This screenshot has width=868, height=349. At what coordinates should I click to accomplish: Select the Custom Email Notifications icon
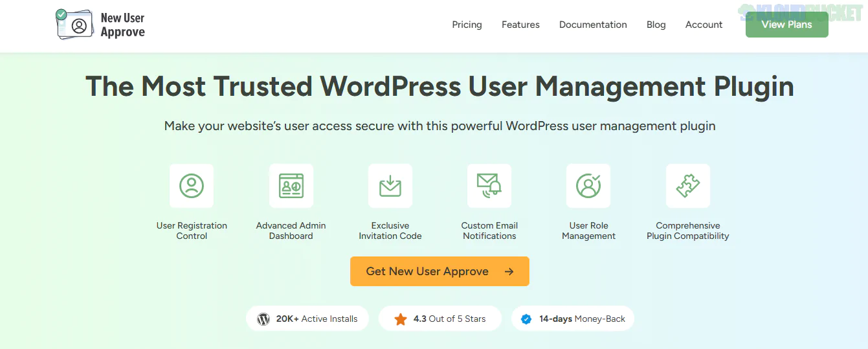[x=489, y=186]
